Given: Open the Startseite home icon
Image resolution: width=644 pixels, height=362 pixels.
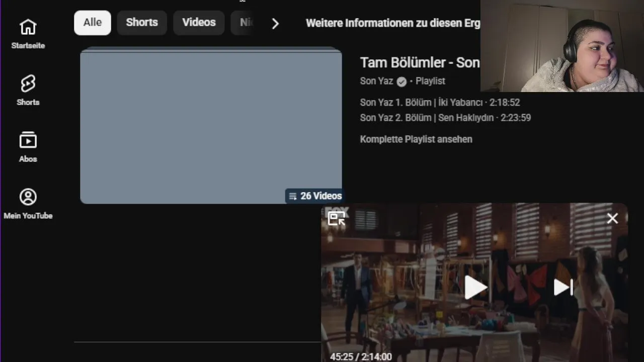Looking at the screenshot, I should [28, 27].
